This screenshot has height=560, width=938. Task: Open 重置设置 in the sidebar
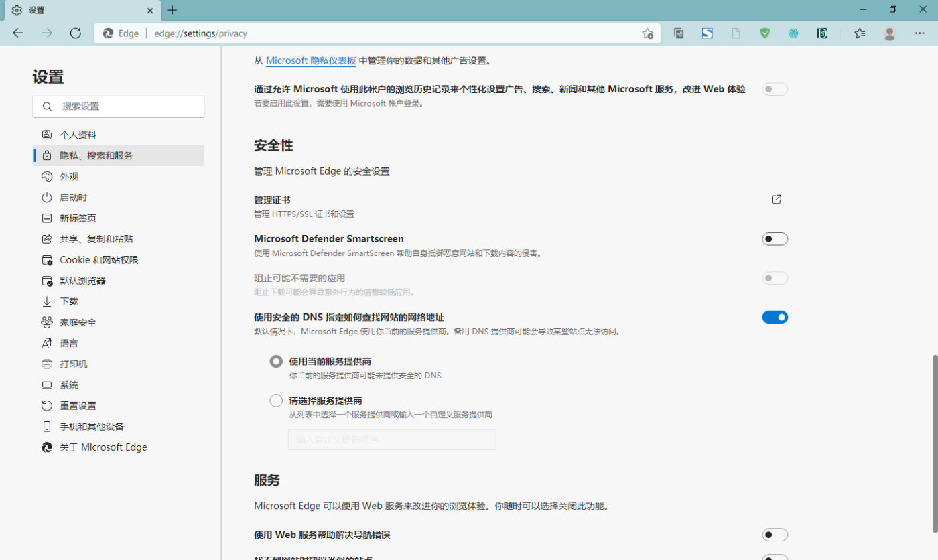tap(119, 406)
